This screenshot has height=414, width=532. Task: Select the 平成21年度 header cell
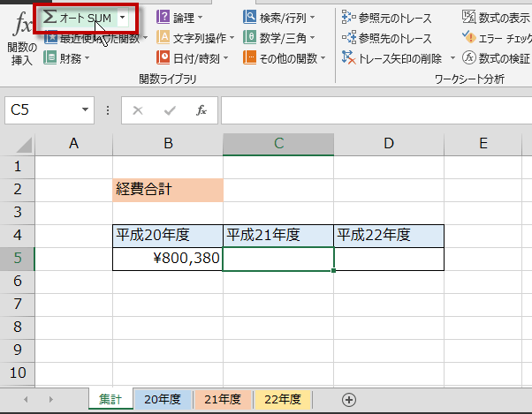(278, 236)
